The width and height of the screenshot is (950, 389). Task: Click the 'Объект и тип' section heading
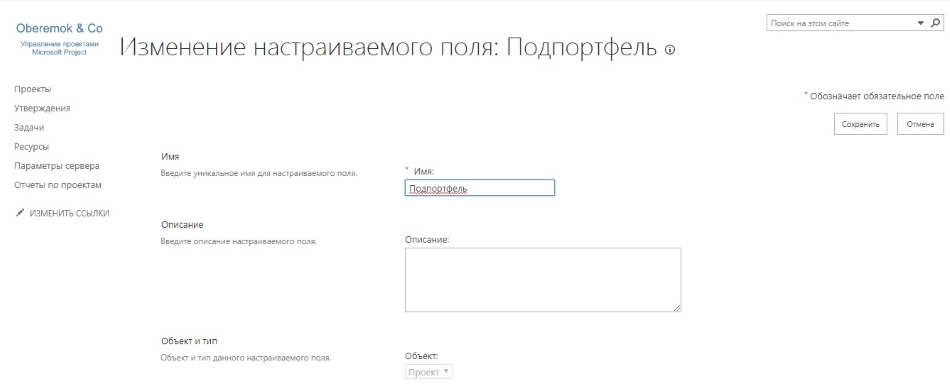(x=189, y=341)
